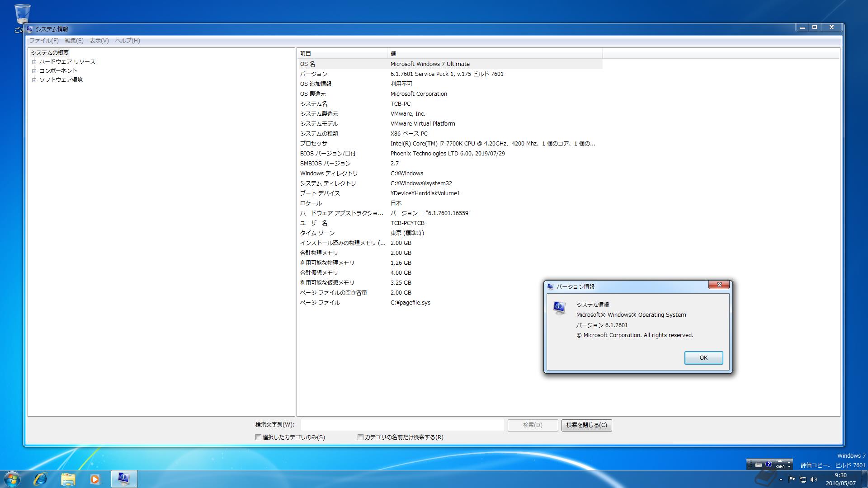The image size is (868, 488).
Task: Open the Recycle Bin on the desktop
Action: [x=22, y=14]
